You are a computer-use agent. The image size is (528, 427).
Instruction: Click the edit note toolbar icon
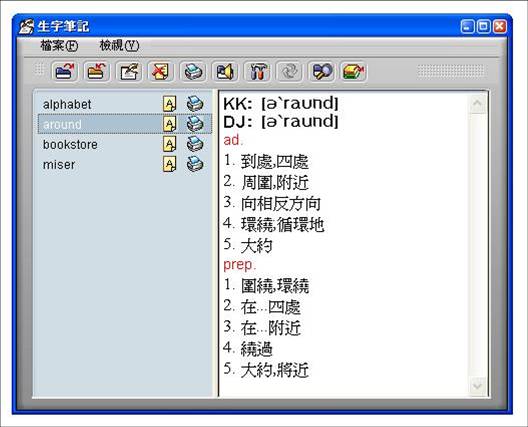click(x=129, y=71)
